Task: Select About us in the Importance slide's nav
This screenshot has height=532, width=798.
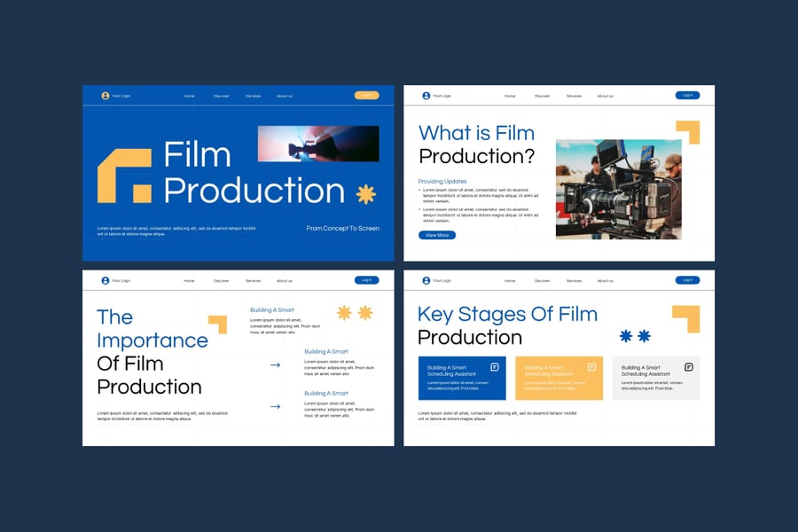Action: [x=284, y=280]
